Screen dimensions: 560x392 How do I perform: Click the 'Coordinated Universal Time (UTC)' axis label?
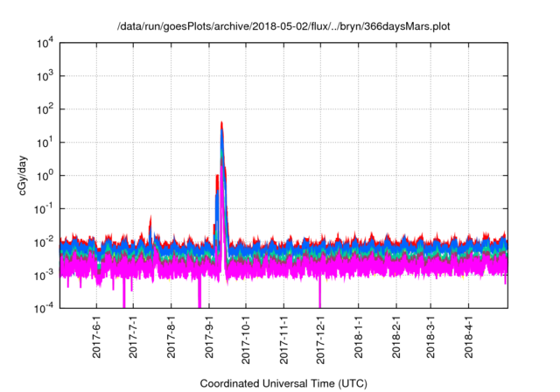283,383
